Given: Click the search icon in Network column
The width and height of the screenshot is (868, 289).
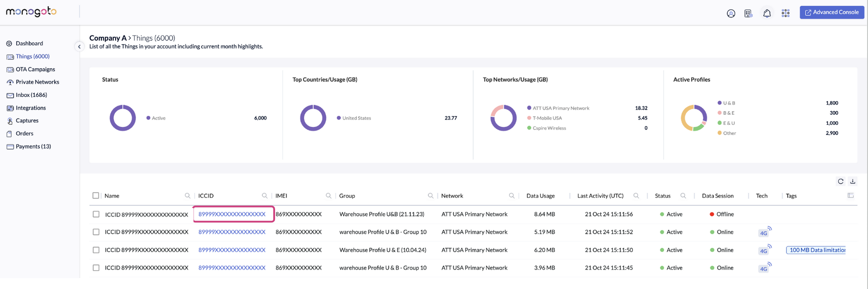Looking at the screenshot, I should [x=512, y=196].
